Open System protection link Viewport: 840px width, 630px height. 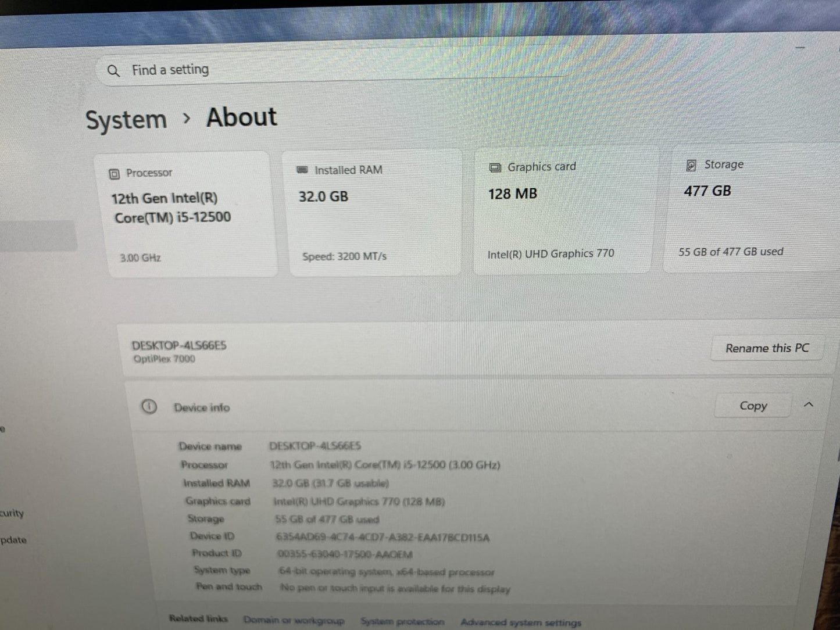[402, 622]
